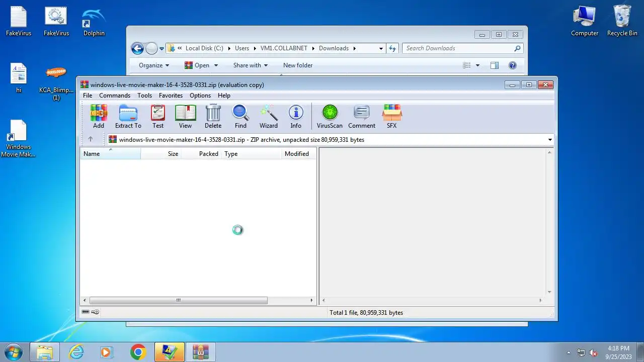Select the KCA_Blimp desktop icon

point(56,82)
